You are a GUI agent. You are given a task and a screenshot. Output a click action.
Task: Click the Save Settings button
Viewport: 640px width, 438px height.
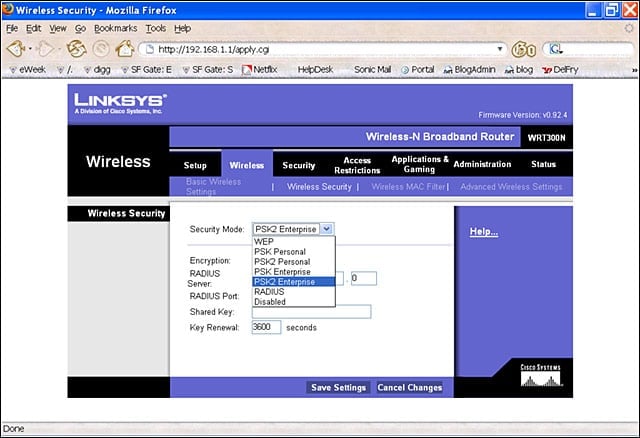[338, 387]
